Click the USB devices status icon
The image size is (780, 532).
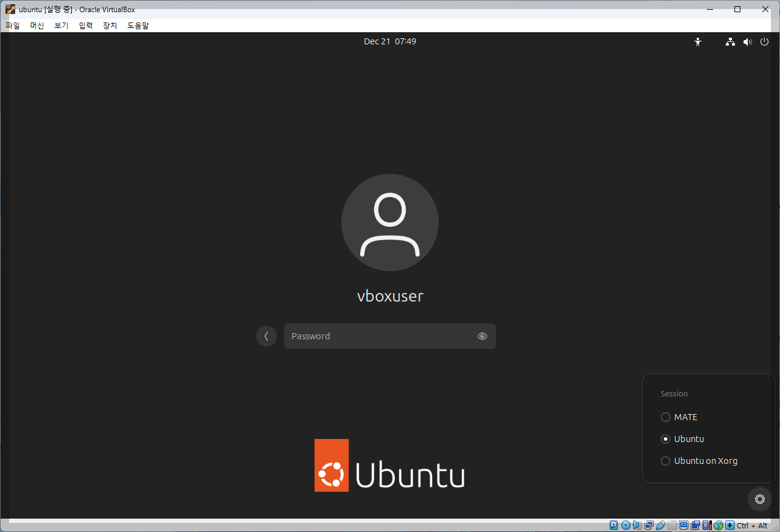click(x=661, y=525)
